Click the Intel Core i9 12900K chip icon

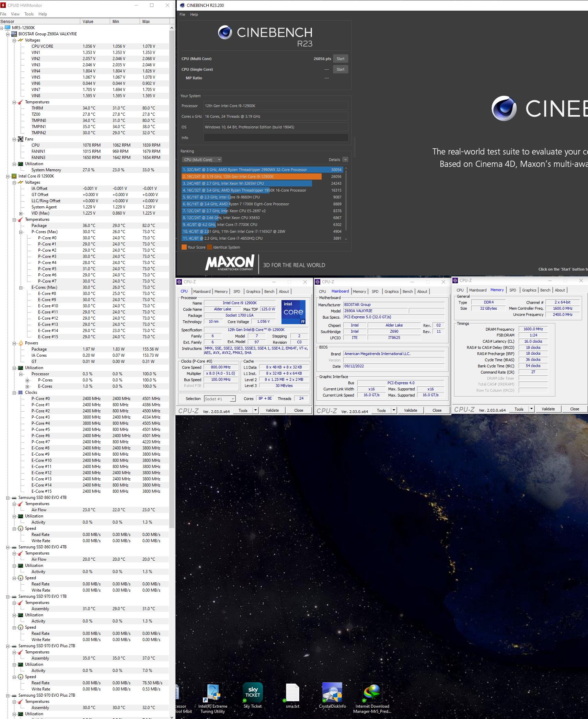[14, 176]
